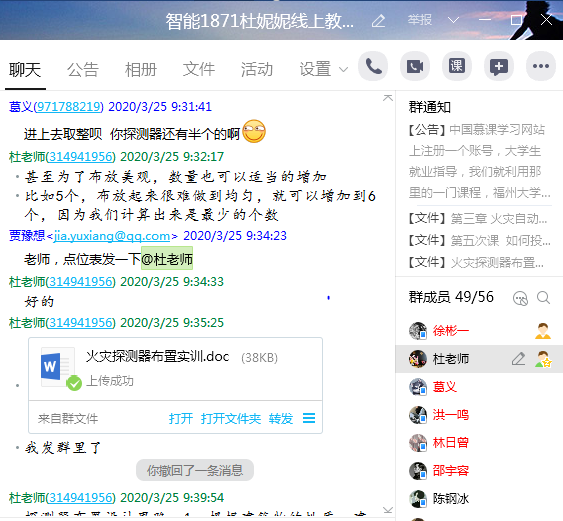Open the file card hamburger menu
The width and height of the screenshot is (563, 521).
tap(309, 418)
